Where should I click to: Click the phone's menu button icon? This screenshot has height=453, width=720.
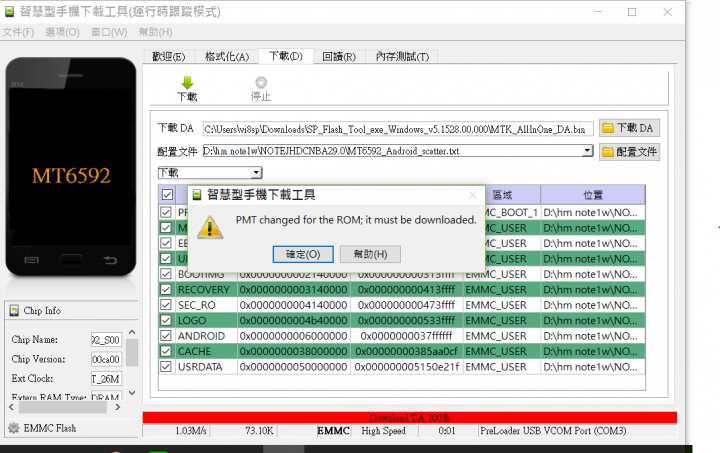tap(31, 261)
